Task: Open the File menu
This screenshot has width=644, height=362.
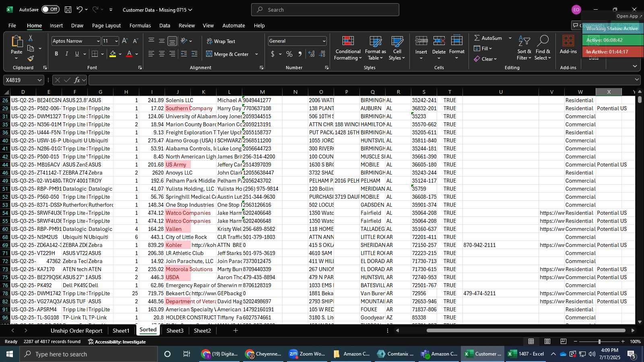Action: coord(12,25)
